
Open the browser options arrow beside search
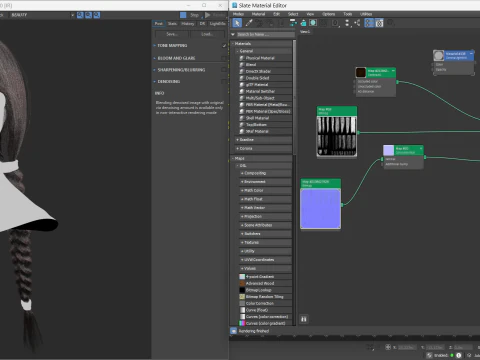233,34
